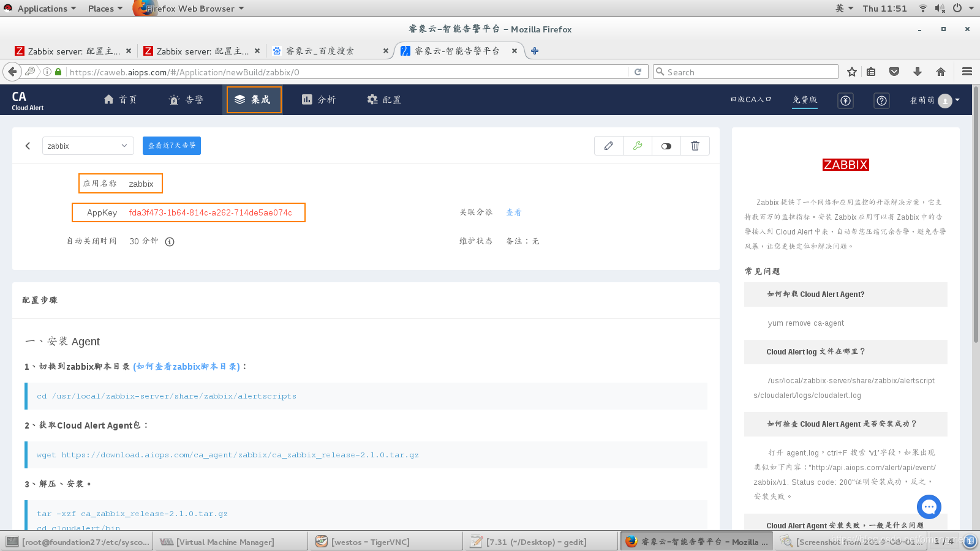
Task: Click the Firefox home icon
Action: 941,72
